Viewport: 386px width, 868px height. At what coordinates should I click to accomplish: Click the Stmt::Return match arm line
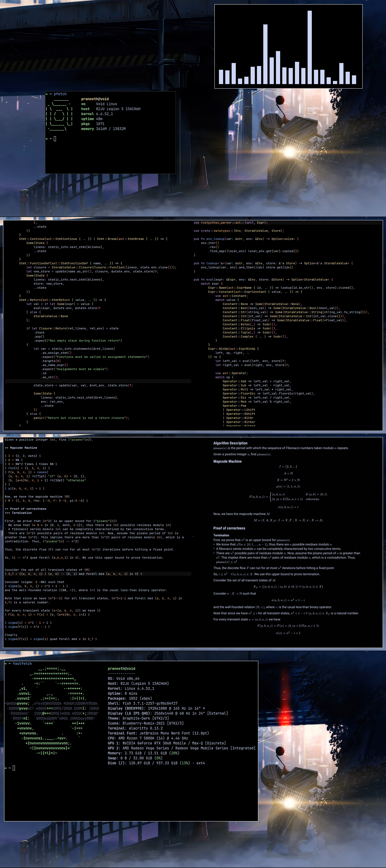[x=62, y=300]
